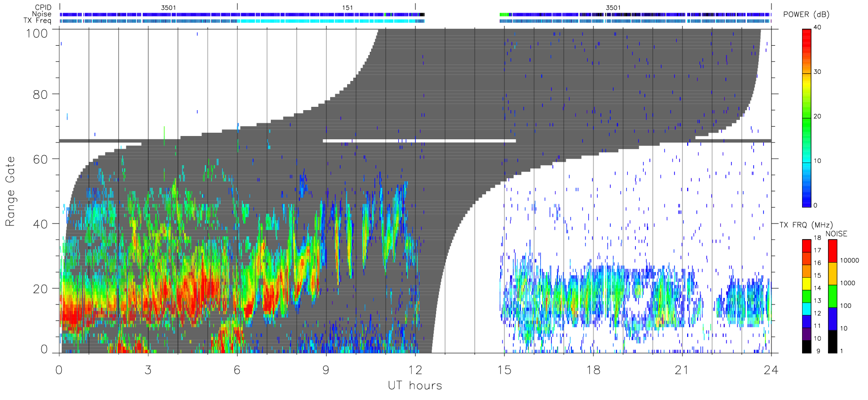Click the y-axis tick label '40'
The width and height of the screenshot is (868, 400).
[x=40, y=224]
